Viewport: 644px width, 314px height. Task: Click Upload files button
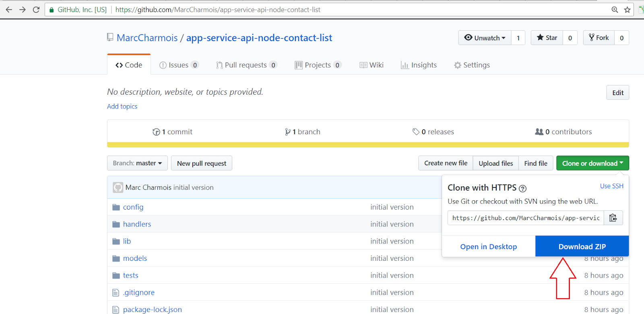(x=496, y=163)
